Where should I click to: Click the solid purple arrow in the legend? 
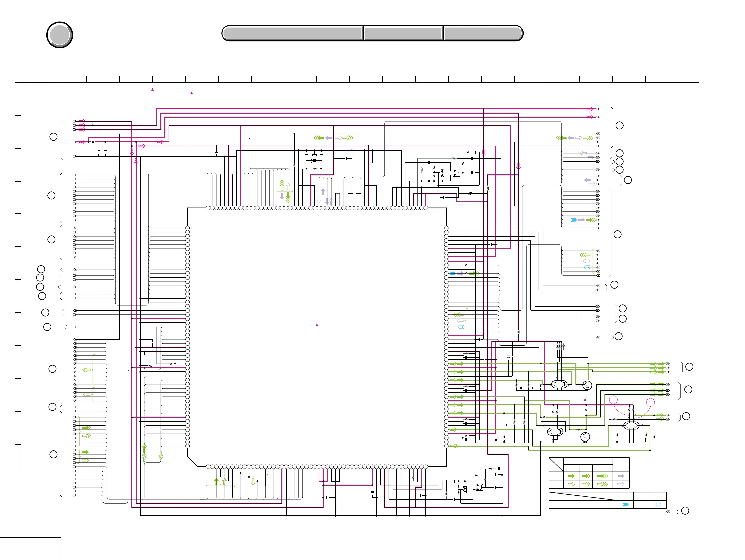click(621, 476)
